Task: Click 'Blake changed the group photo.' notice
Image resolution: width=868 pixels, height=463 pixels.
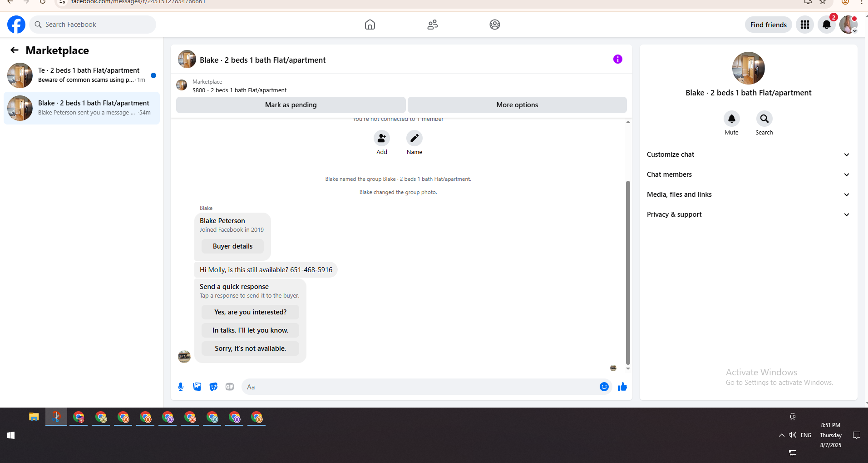Action: [x=398, y=192]
